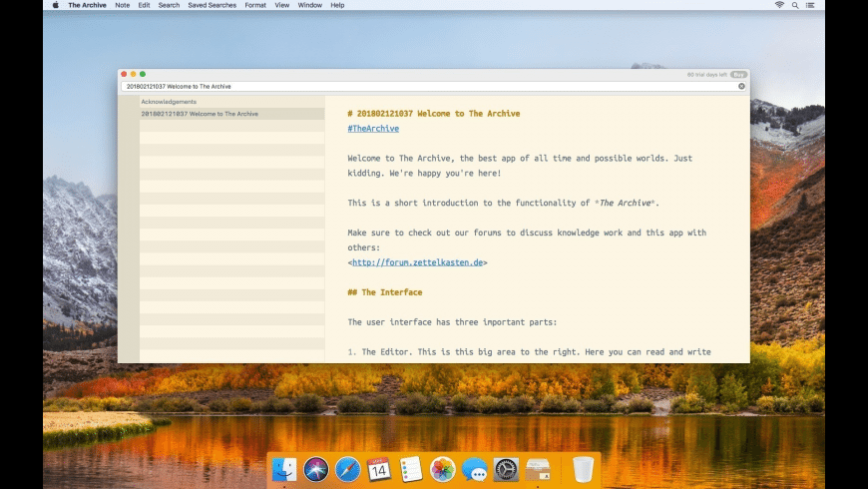Click the Buy button in title bar
The height and width of the screenshot is (489, 868).
click(738, 74)
